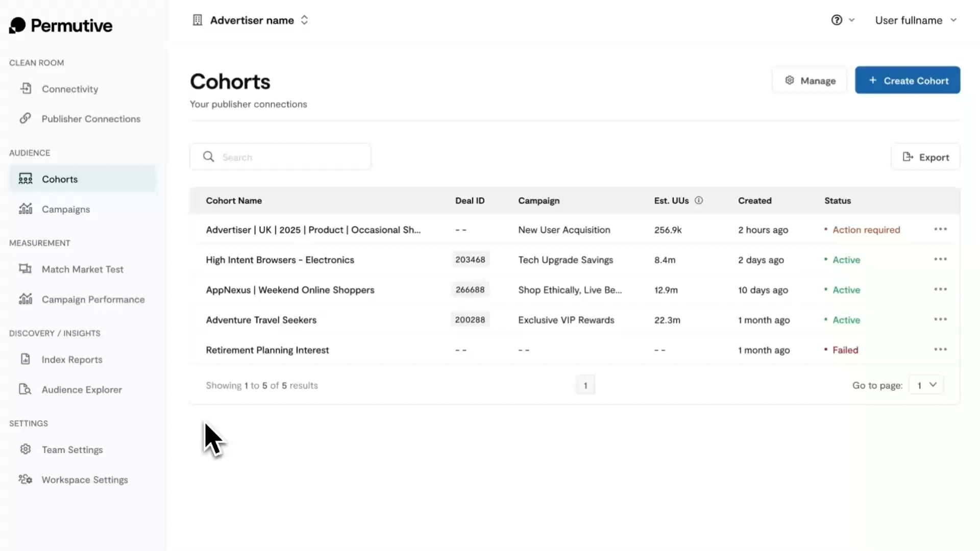The image size is (980, 551).
Task: Go to Campaign Performance in the sidebar
Action: click(x=93, y=299)
